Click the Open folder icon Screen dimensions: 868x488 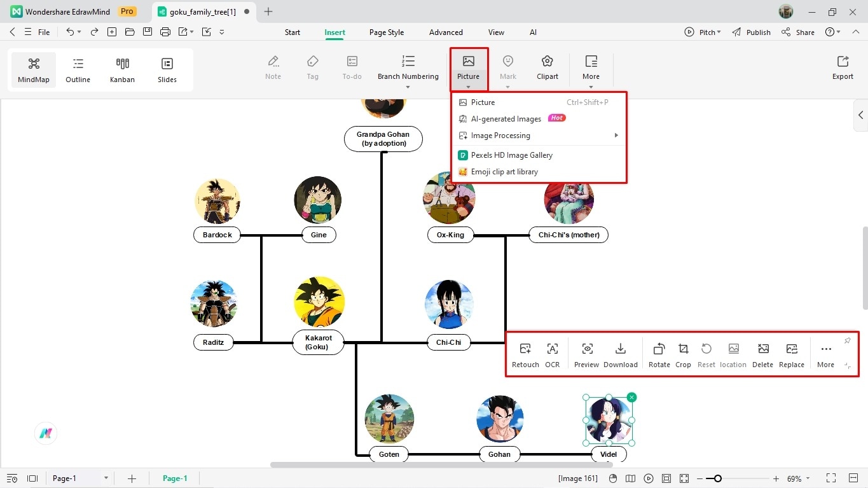130,32
